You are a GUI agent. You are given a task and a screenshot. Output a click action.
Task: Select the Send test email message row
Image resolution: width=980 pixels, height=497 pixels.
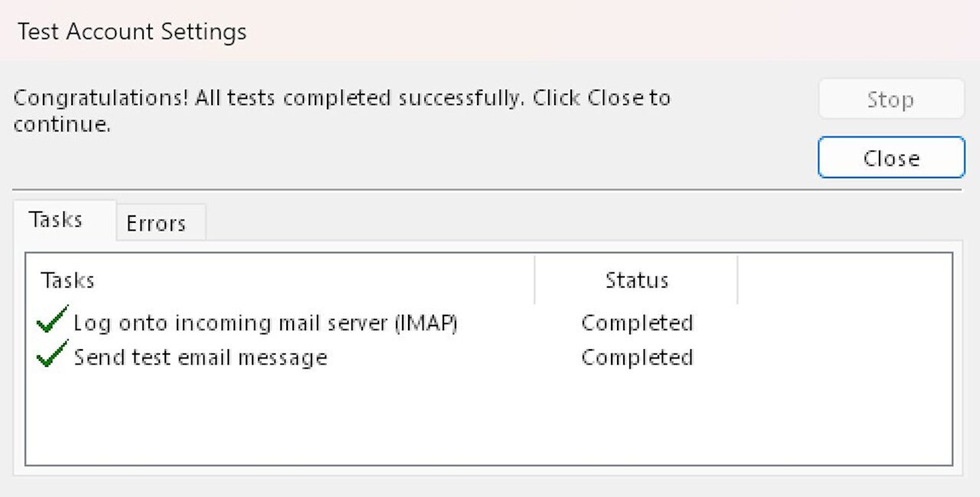click(x=201, y=357)
